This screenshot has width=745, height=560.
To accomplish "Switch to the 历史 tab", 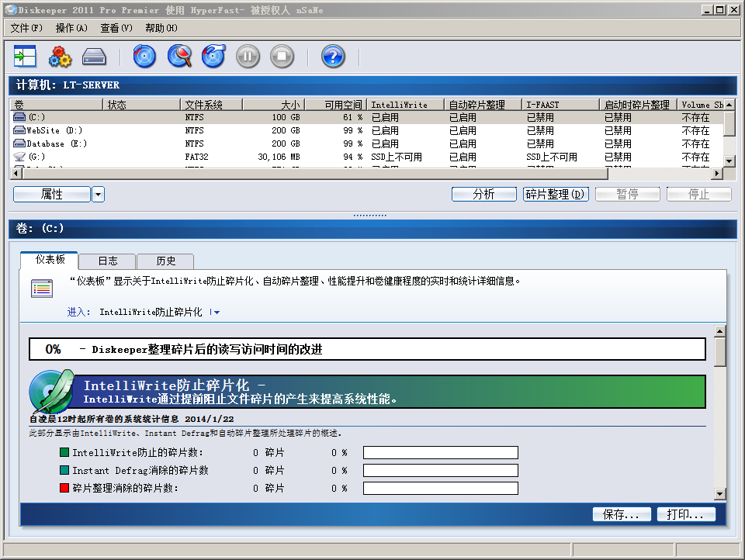I will [165, 261].
